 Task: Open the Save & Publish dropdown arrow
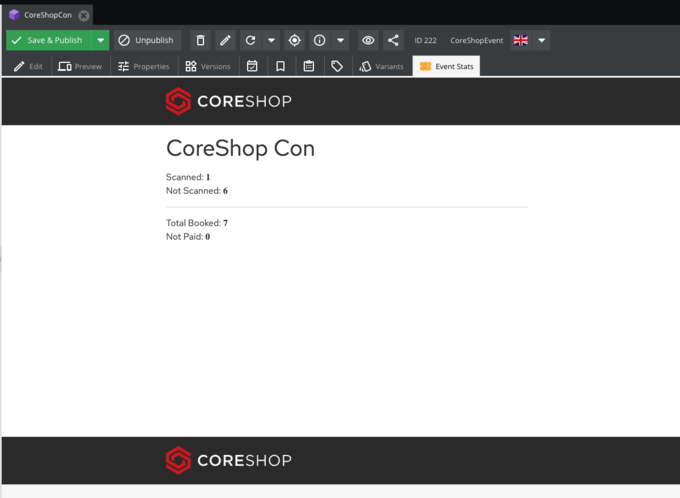101,40
